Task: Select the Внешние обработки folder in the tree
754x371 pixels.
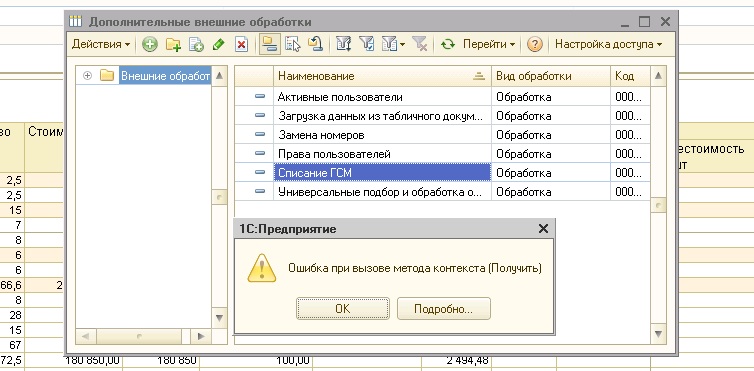Action: pos(165,76)
